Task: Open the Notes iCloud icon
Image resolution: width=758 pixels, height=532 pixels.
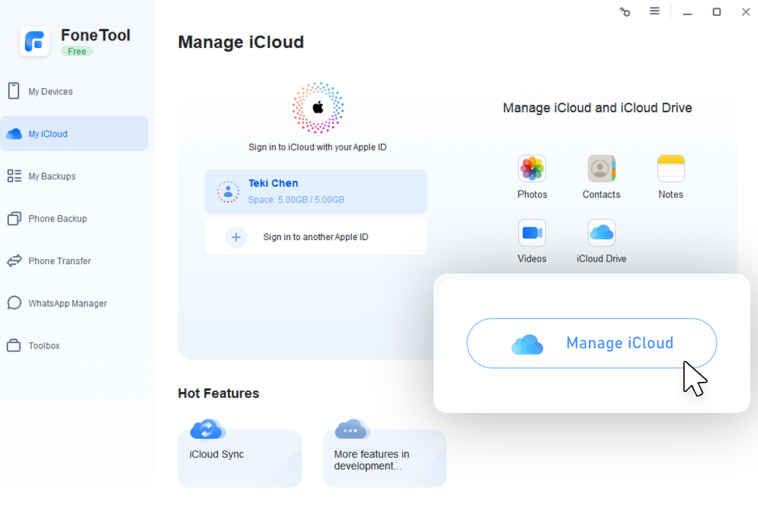Action: [671, 169]
